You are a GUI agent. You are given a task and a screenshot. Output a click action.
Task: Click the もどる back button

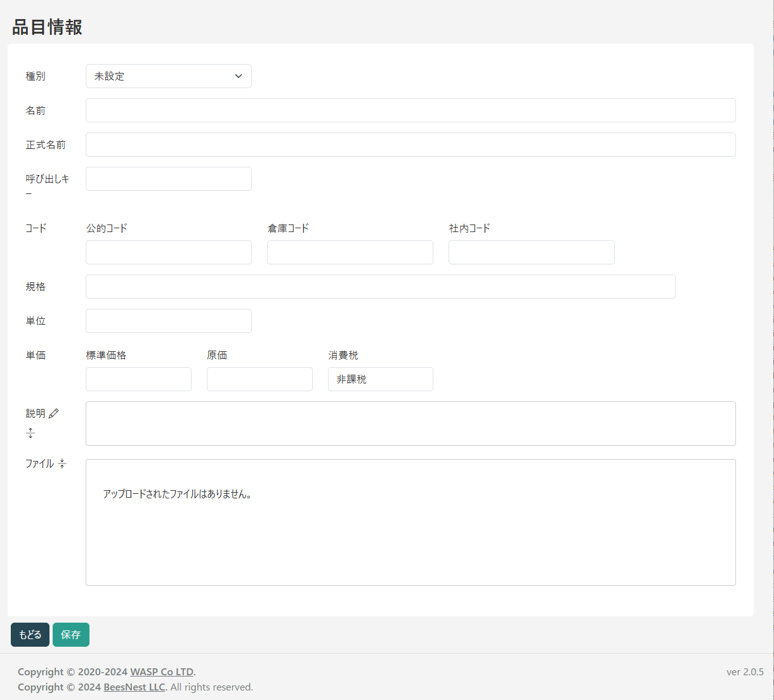point(30,634)
